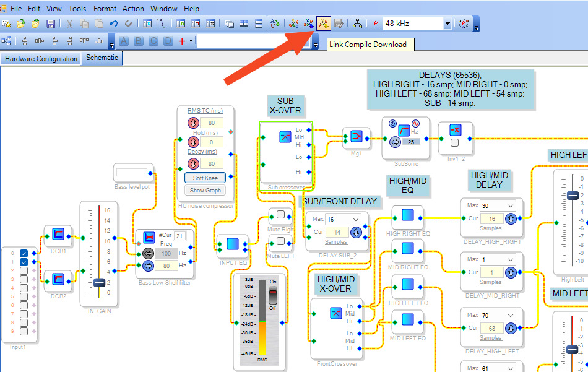Viewport: 588px width, 372px height.
Task: Click the letter B preset button
Action: pos(139,41)
